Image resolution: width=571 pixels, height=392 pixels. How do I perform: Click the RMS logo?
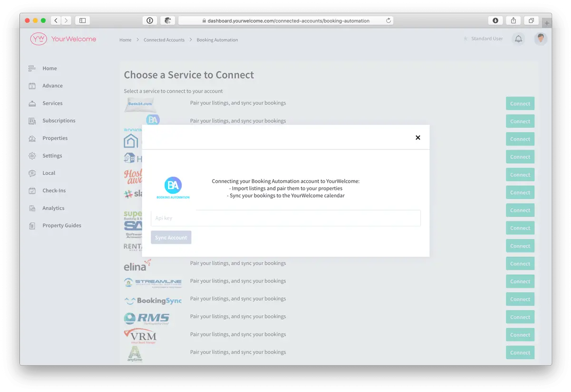[x=146, y=318]
